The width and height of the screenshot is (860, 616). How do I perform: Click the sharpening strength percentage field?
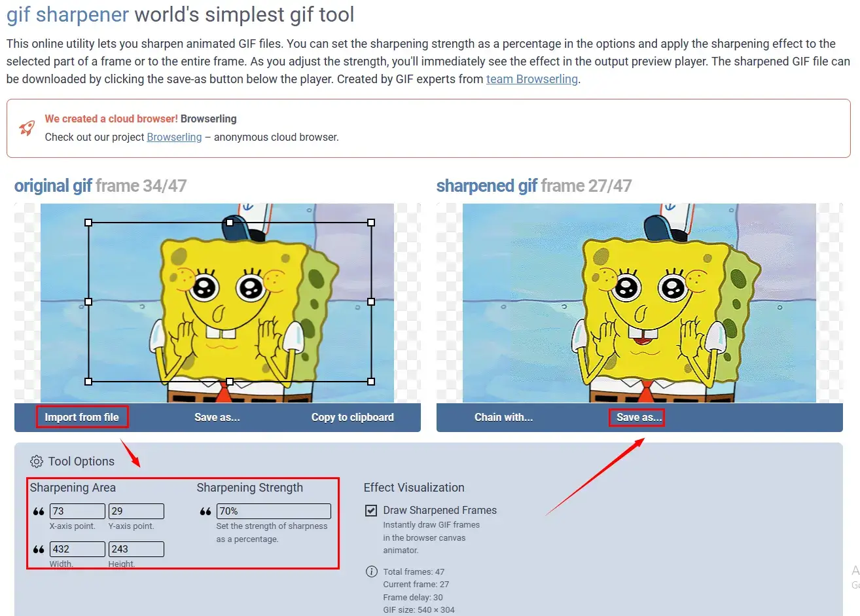(x=274, y=511)
